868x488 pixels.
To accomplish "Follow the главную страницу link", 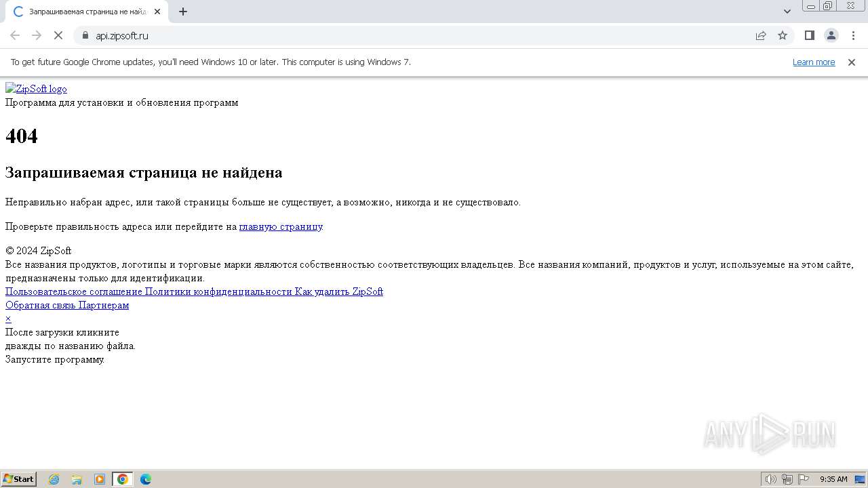I will click(281, 226).
